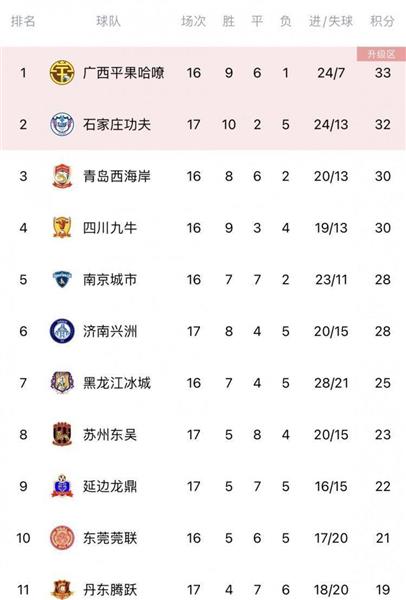Image resolution: width=406 pixels, height=600 pixels.
Task: Open 石家庄功夫 team name link
Action: pos(117,124)
